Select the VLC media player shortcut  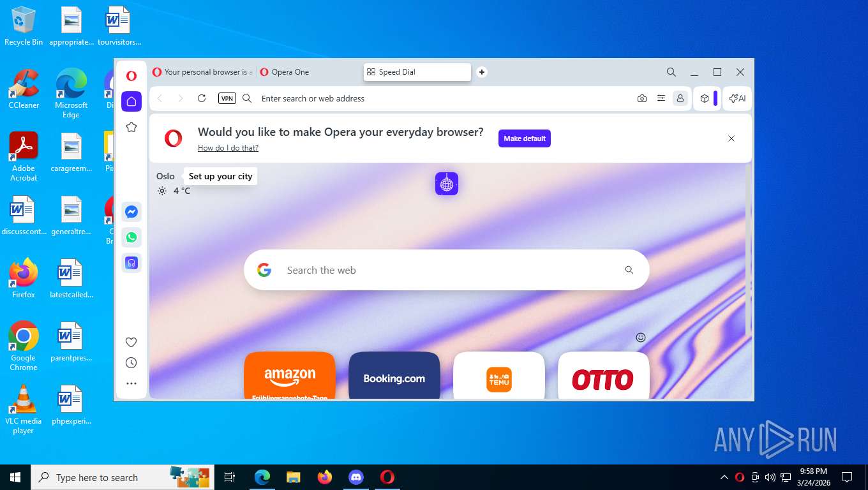pyautogui.click(x=24, y=410)
